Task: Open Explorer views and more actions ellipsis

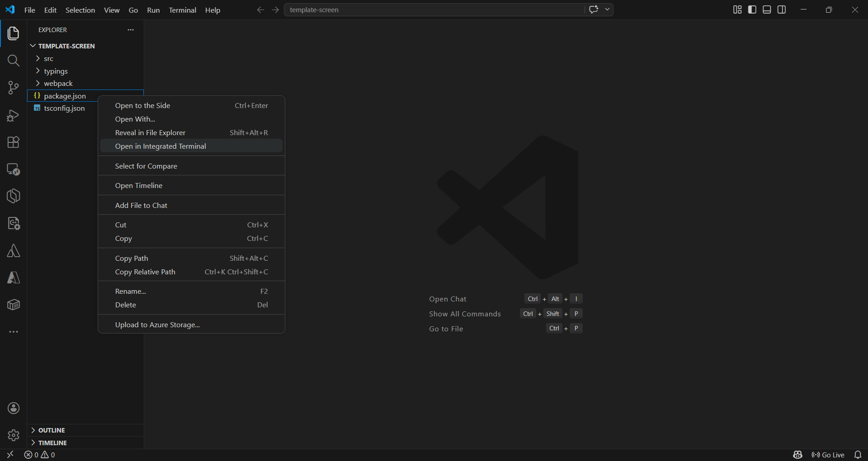Action: pyautogui.click(x=131, y=30)
